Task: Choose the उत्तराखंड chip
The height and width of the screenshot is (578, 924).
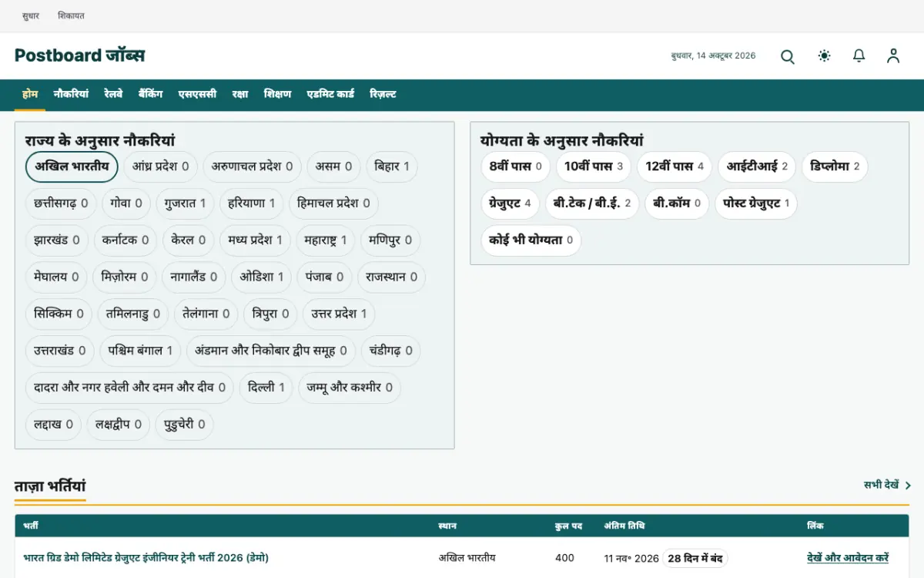Action: tap(60, 351)
